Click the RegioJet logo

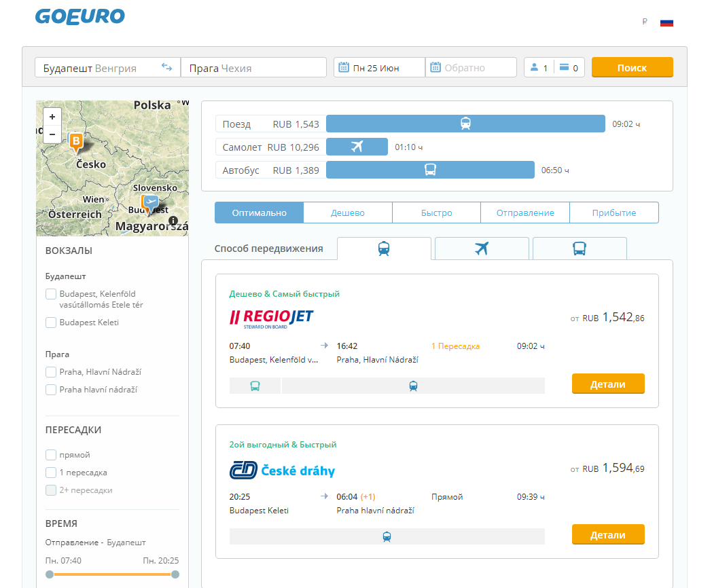point(271,319)
